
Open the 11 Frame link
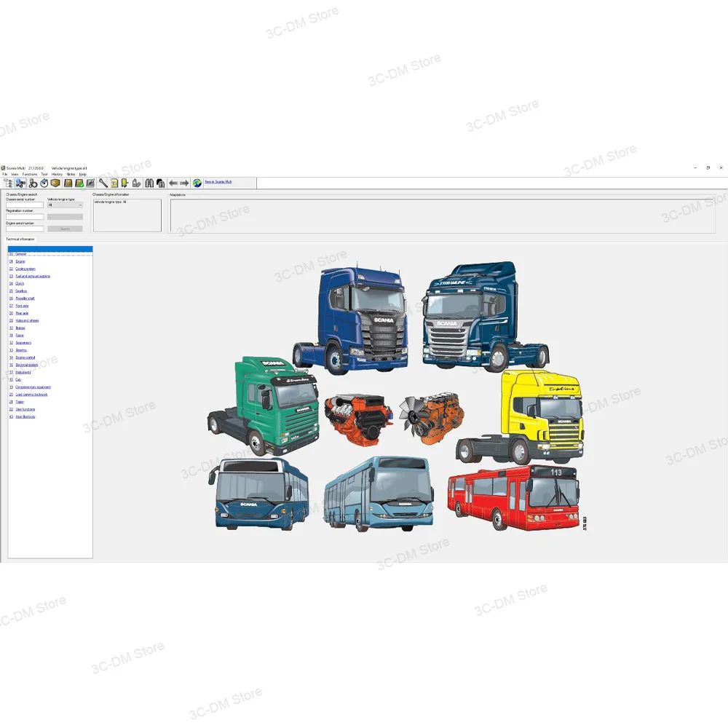click(x=17, y=335)
